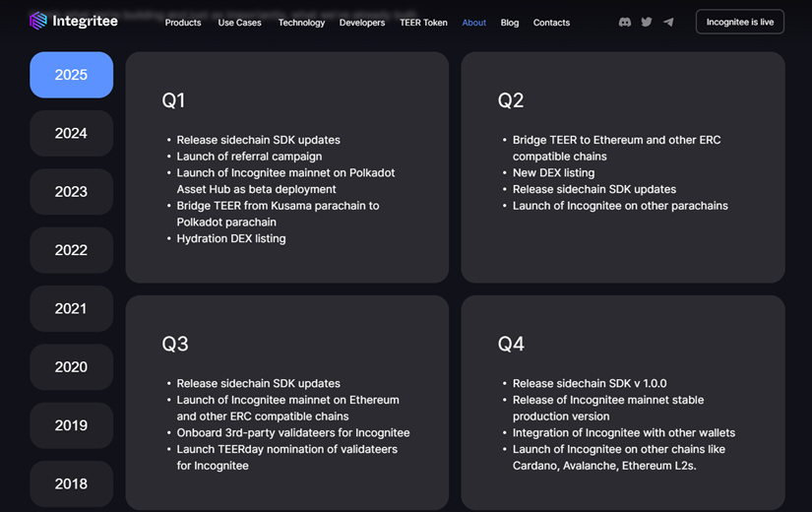Open the About menu item

[x=473, y=23]
